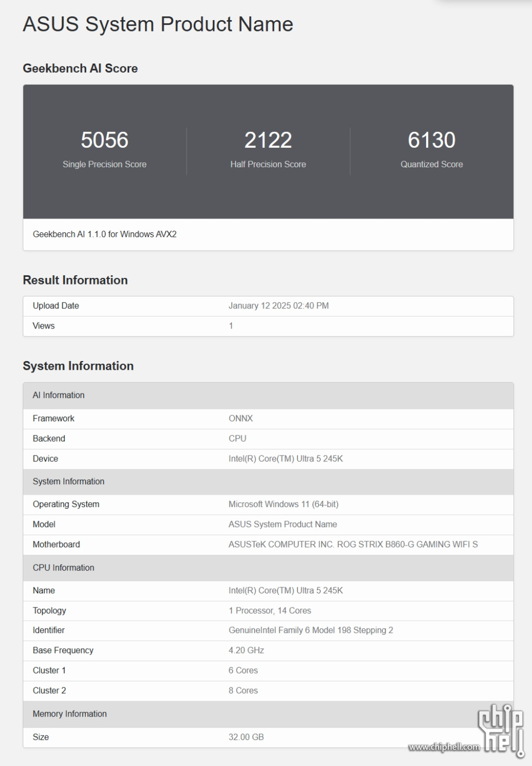
Task: Click the 'Geekbench AI Score' heading
Action: pos(80,68)
